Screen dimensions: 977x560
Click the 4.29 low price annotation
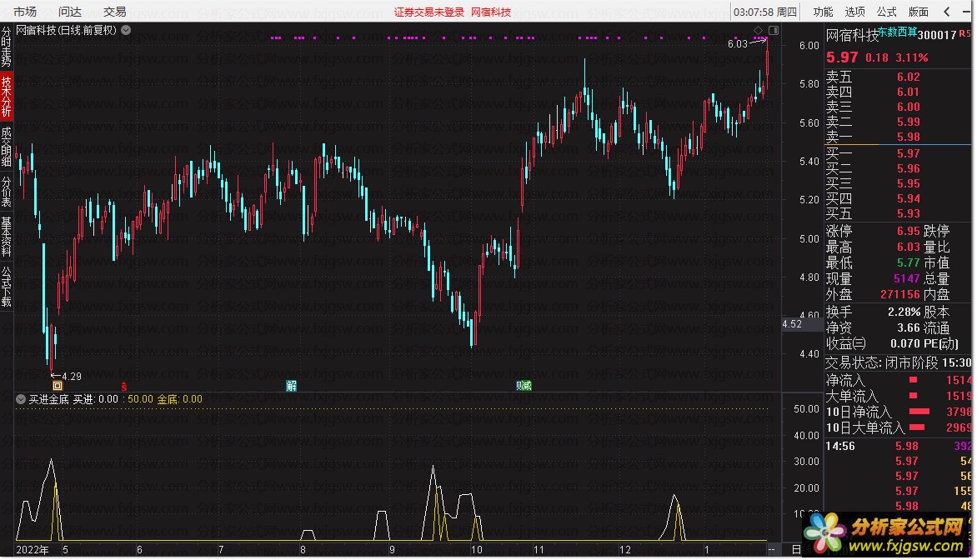click(72, 376)
